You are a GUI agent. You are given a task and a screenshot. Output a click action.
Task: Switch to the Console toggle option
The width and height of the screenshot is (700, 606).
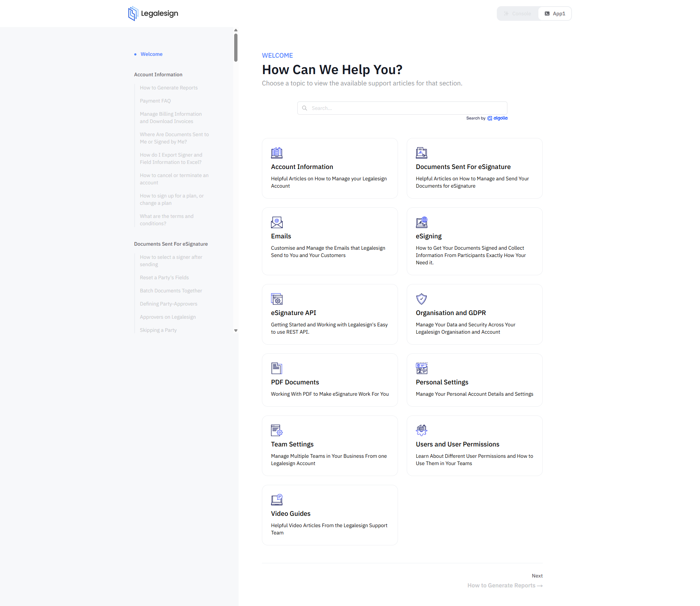coord(518,14)
